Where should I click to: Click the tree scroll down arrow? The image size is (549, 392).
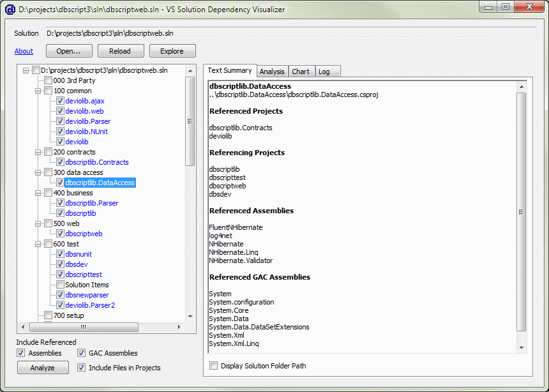(190, 316)
